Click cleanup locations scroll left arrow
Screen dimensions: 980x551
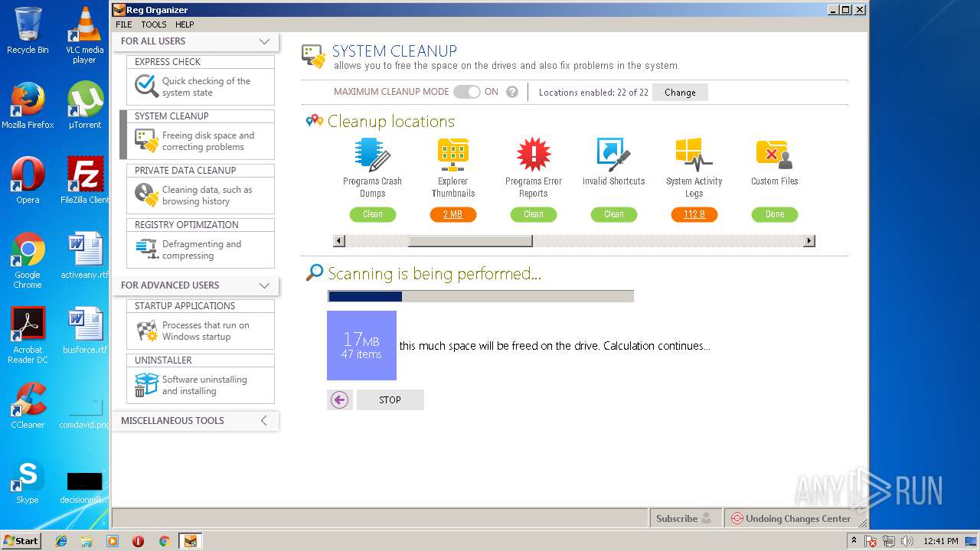tap(339, 241)
